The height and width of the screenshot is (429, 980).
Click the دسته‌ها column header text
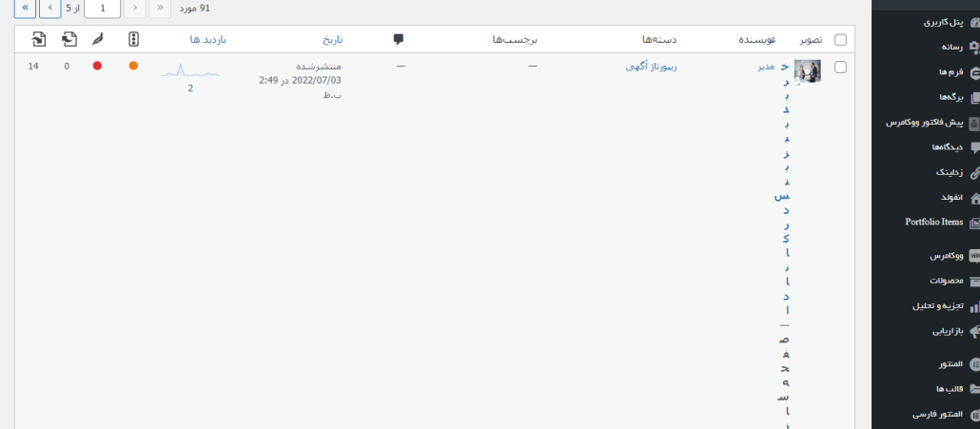pyautogui.click(x=660, y=39)
